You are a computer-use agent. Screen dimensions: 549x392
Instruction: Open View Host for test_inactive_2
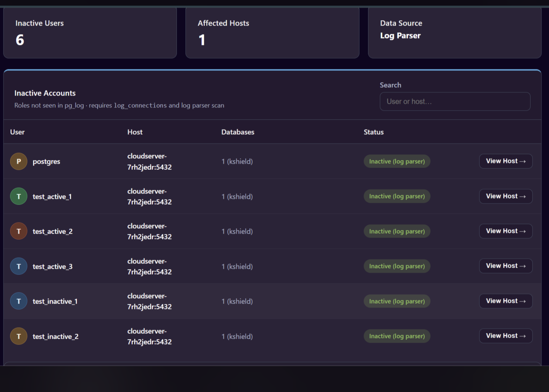click(506, 336)
